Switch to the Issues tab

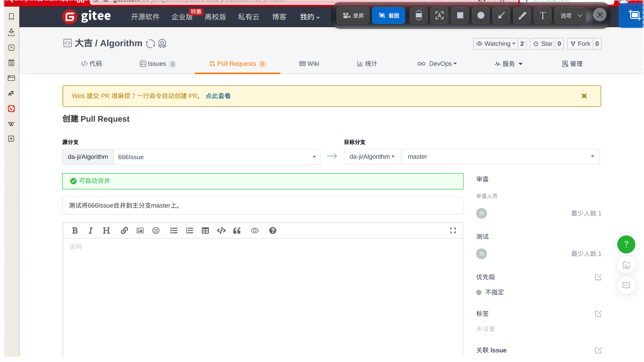pos(158,64)
